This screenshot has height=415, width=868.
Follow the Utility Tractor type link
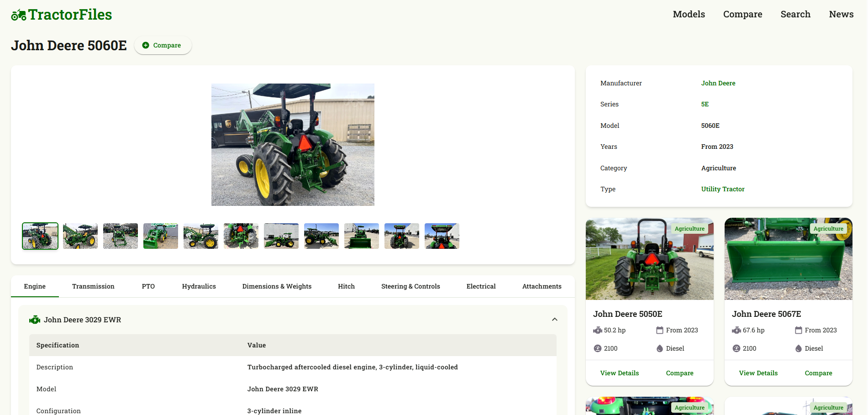pyautogui.click(x=722, y=189)
